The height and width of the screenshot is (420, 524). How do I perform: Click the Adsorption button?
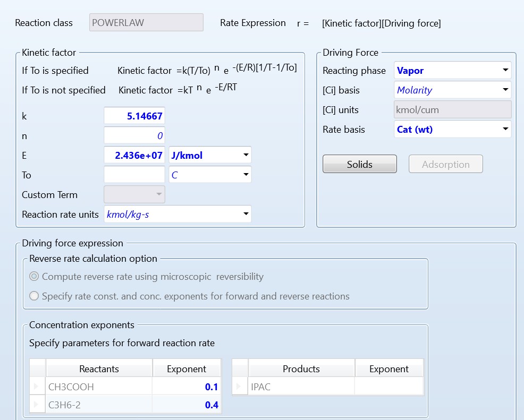445,165
